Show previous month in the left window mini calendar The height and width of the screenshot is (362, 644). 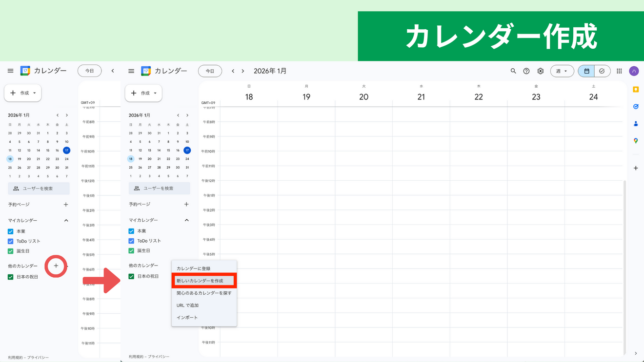58,115
